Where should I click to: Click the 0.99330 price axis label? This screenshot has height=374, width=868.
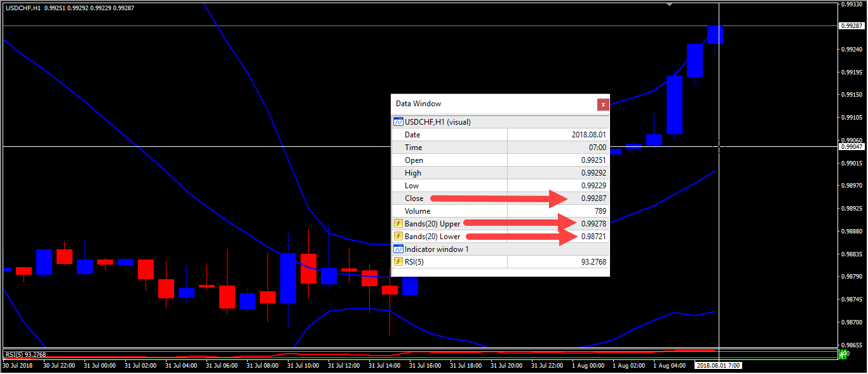(851, 4)
